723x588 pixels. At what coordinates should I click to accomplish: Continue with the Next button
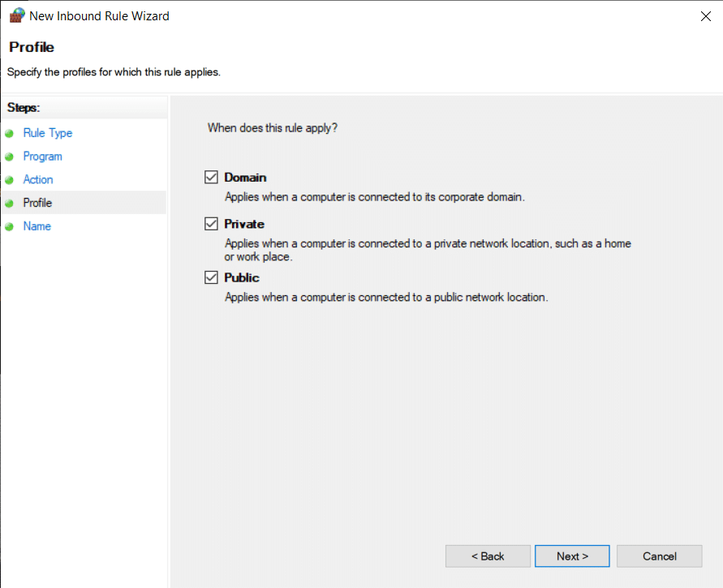[x=572, y=556]
